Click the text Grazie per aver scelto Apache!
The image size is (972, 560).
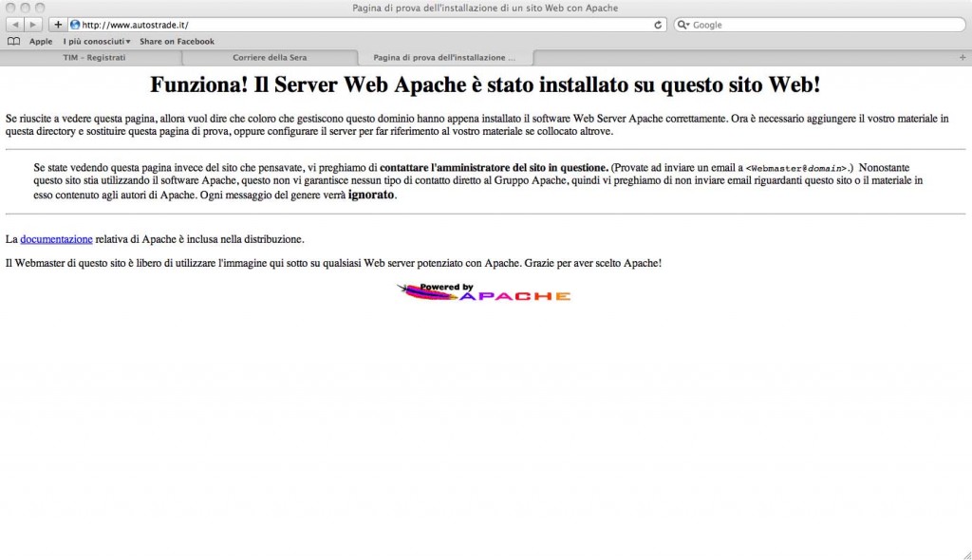[592, 263]
